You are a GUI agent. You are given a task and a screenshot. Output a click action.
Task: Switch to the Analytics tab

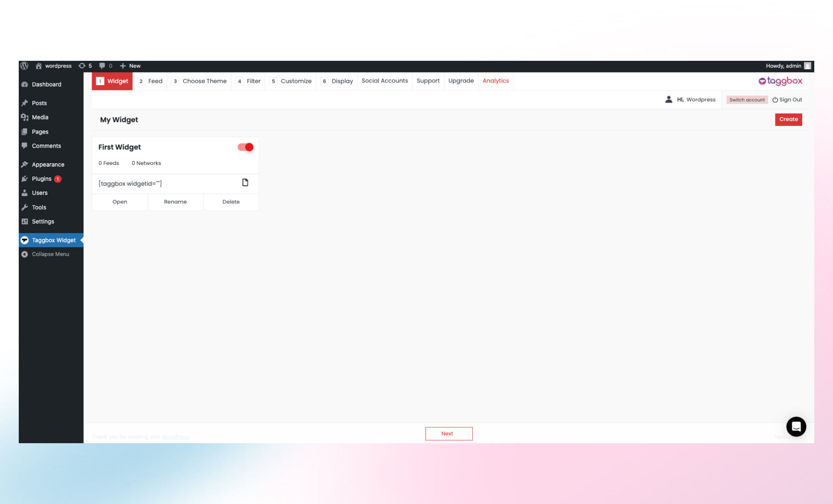(x=496, y=81)
